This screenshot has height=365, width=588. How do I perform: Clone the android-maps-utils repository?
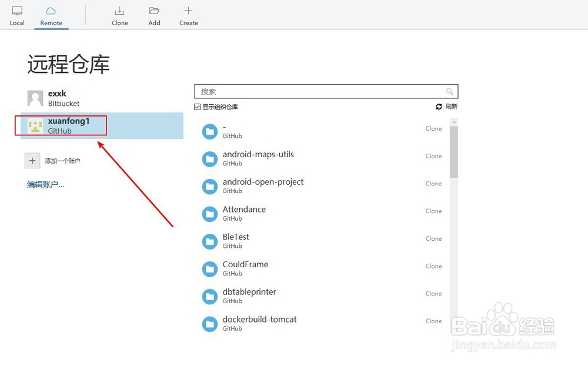click(433, 156)
